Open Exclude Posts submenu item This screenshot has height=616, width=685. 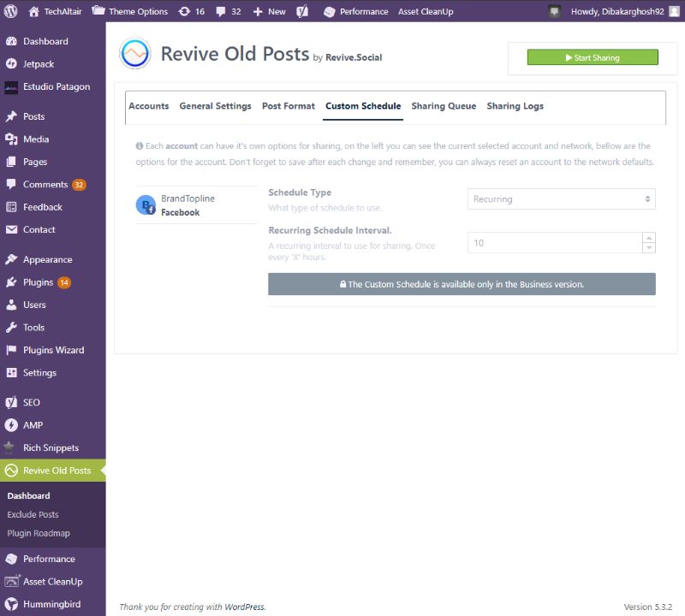point(33,515)
